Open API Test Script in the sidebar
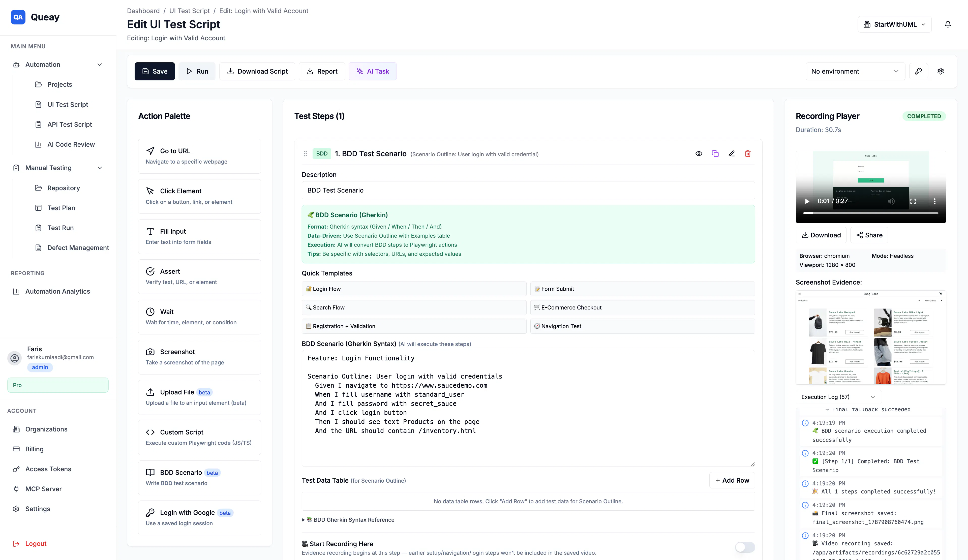Image resolution: width=968 pixels, height=560 pixels. point(70,125)
